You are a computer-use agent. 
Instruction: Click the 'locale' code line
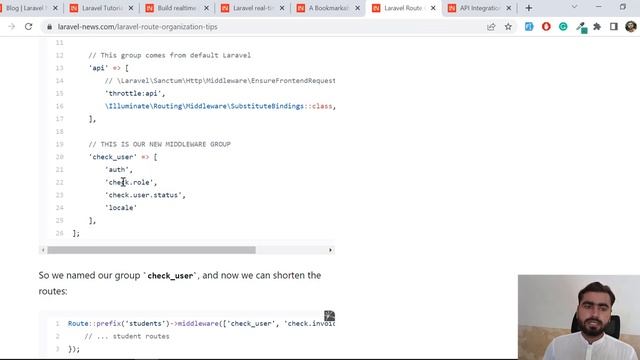click(x=121, y=208)
